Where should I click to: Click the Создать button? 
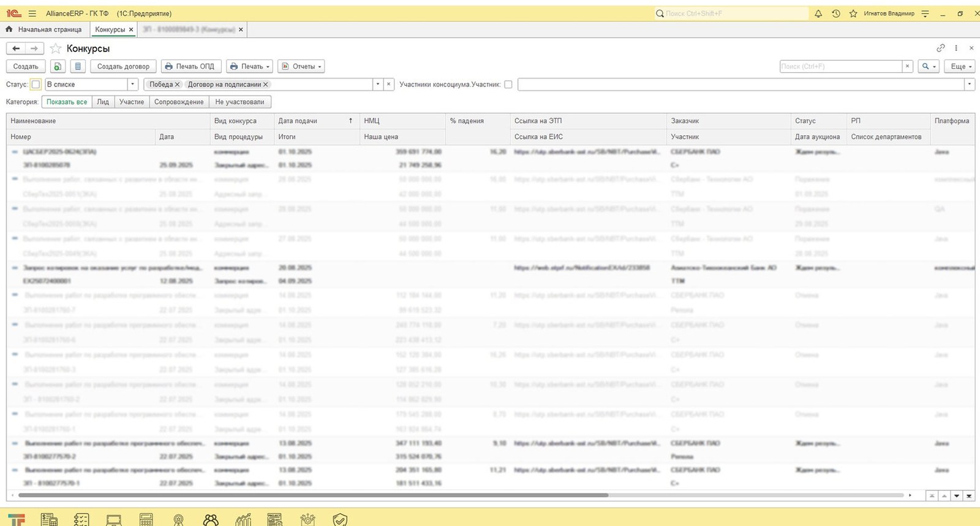point(26,66)
